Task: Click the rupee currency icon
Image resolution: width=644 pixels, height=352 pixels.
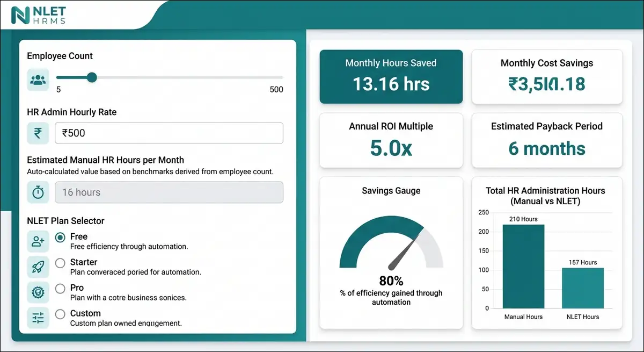Action: (38, 133)
